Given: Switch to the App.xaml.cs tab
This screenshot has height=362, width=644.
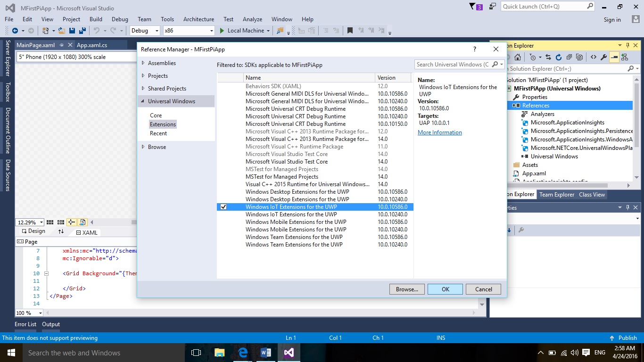Looking at the screenshot, I should [x=92, y=45].
